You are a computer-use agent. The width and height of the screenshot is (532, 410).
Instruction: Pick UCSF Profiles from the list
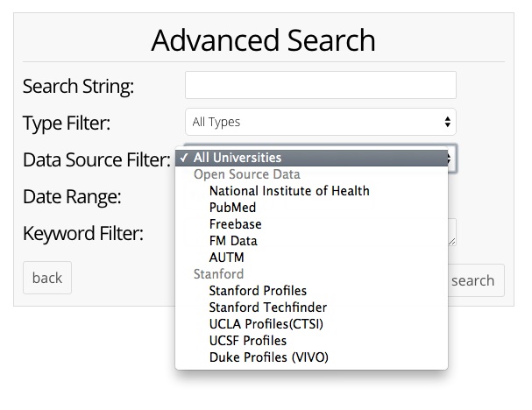(247, 341)
